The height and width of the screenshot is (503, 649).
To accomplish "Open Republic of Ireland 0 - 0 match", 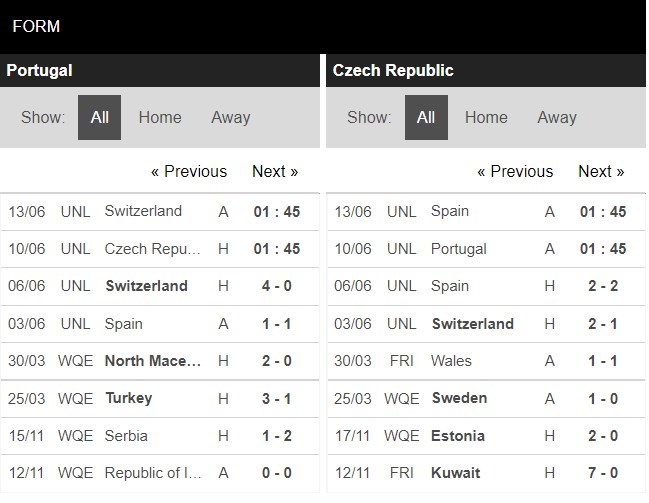I will click(x=160, y=473).
